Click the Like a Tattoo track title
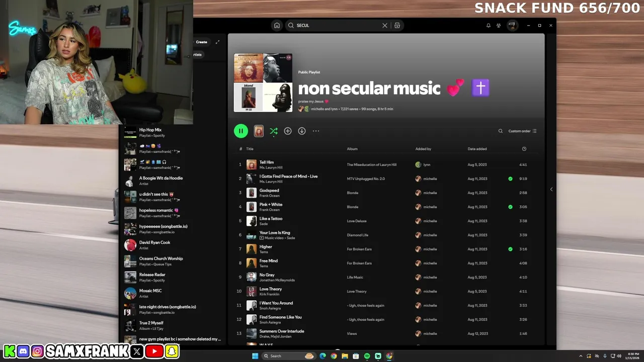 tap(271, 218)
